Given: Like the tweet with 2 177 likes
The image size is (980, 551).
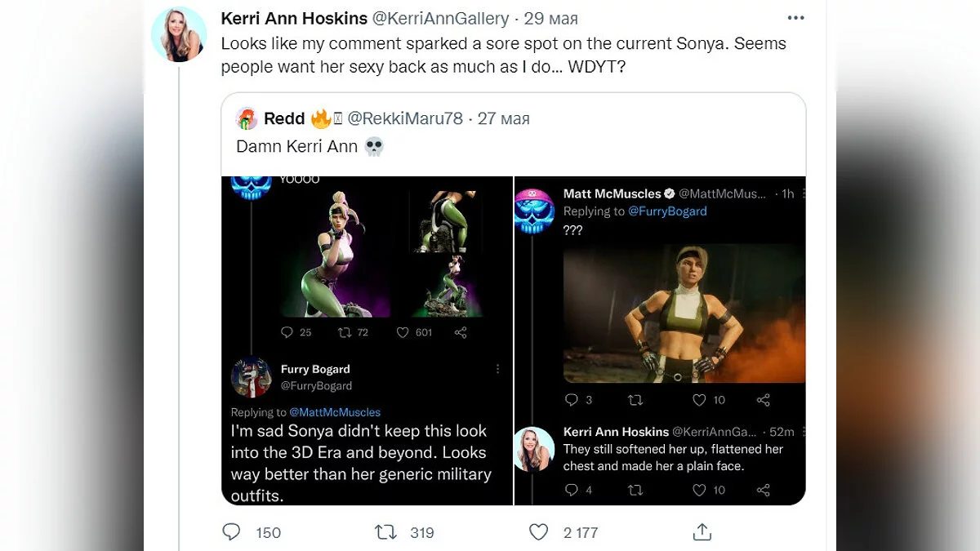Looking at the screenshot, I should pyautogui.click(x=539, y=532).
